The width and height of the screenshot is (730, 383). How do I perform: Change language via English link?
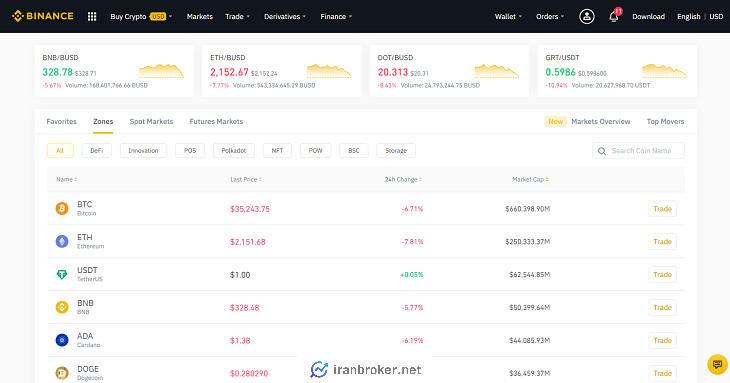point(689,16)
